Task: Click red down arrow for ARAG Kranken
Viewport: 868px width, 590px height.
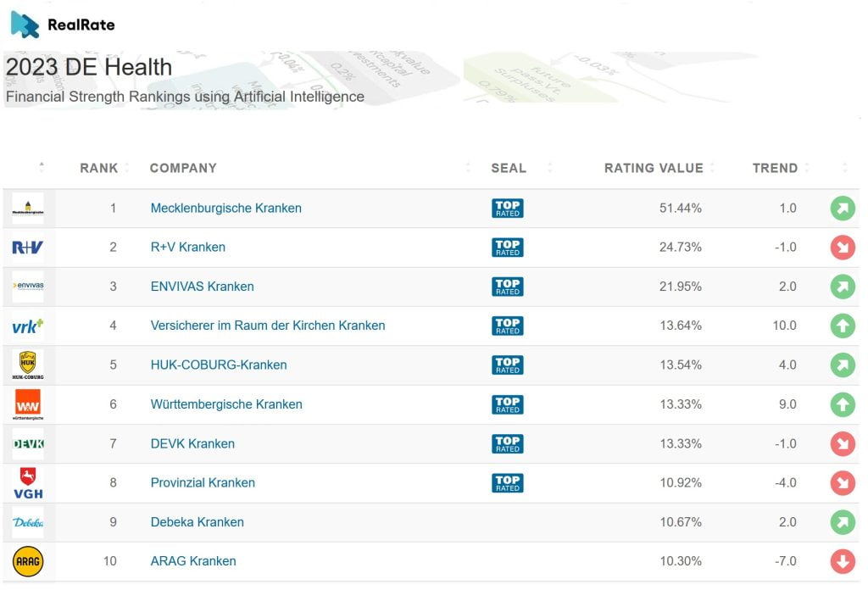Action: pyautogui.click(x=843, y=561)
